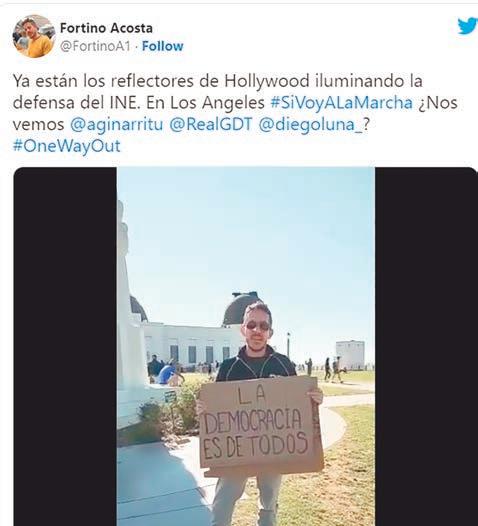Click the cardboard sign reading La Democracia

tap(261, 425)
